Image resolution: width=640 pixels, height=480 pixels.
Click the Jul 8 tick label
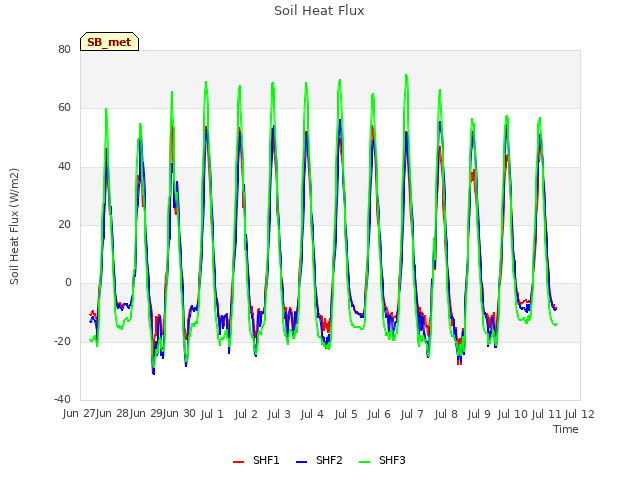pyautogui.click(x=446, y=414)
